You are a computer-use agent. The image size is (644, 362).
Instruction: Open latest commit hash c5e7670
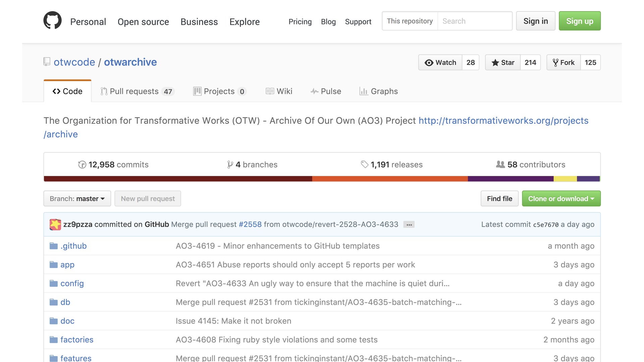click(546, 225)
